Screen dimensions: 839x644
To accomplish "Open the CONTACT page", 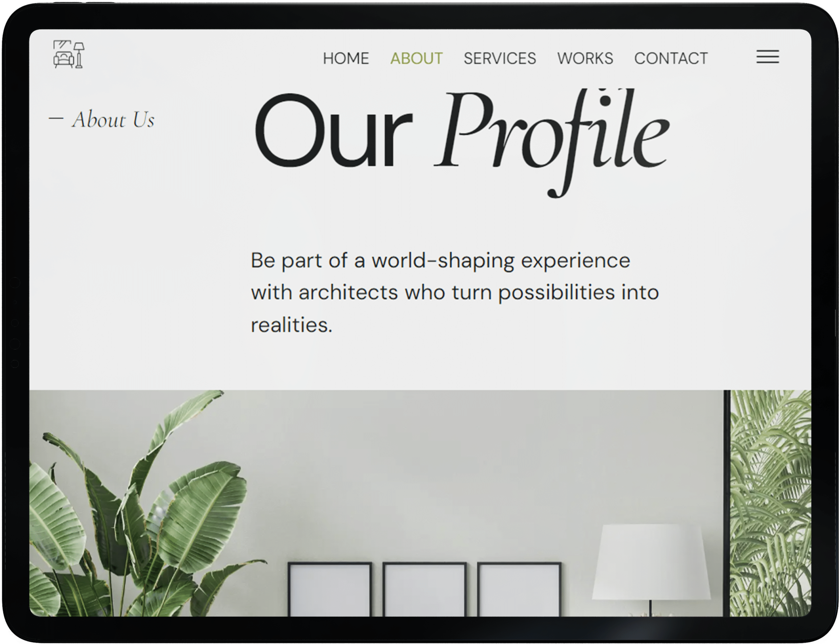I will [x=671, y=58].
